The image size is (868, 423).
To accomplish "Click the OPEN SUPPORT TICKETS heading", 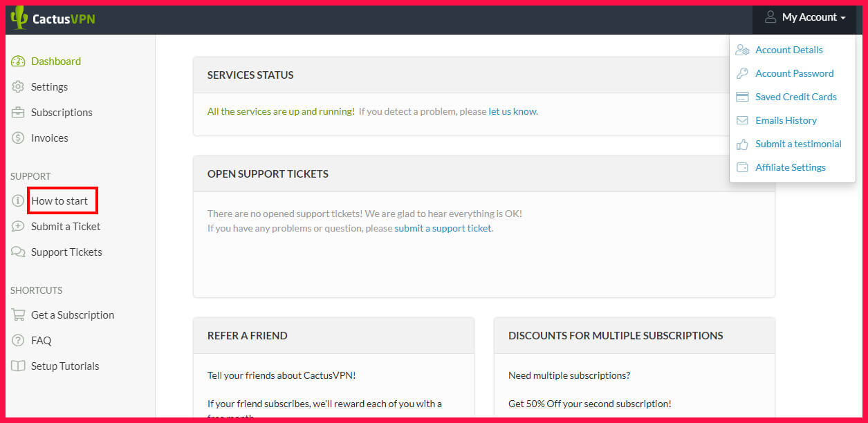I will point(268,173).
